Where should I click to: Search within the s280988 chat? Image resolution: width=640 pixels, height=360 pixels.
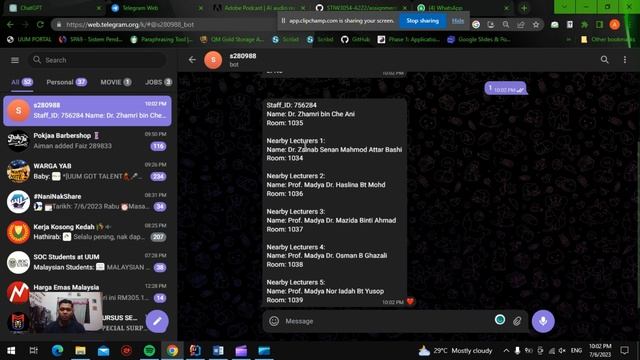[604, 60]
